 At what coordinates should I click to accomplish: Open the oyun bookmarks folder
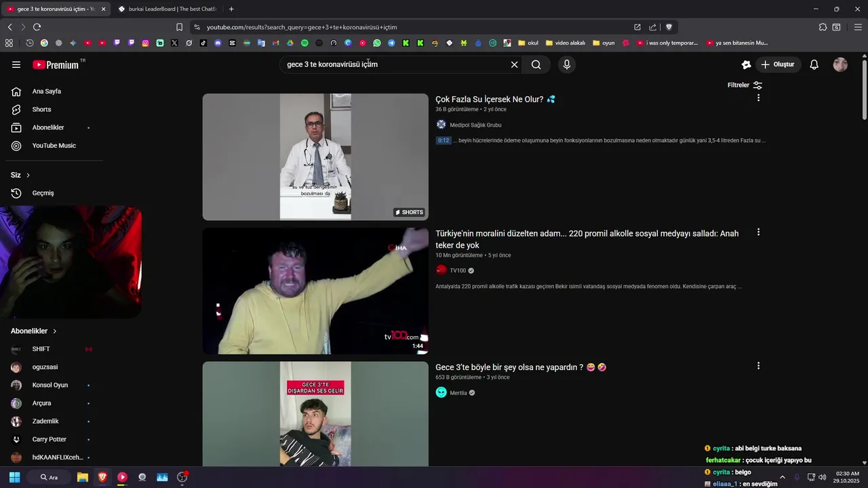point(604,43)
